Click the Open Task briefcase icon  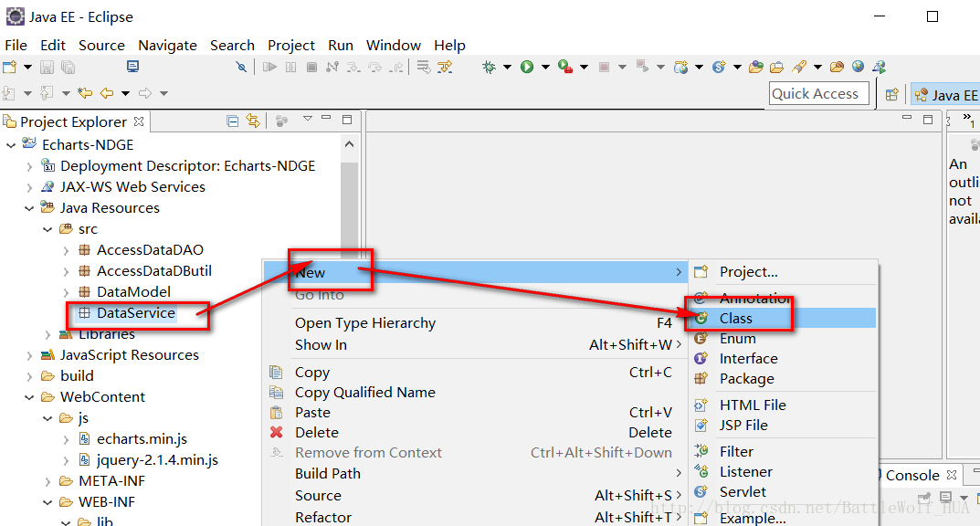click(777, 67)
